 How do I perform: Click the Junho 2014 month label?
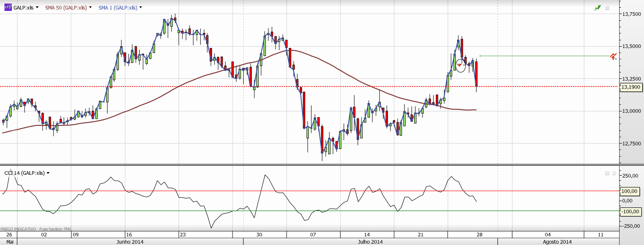(x=130, y=242)
